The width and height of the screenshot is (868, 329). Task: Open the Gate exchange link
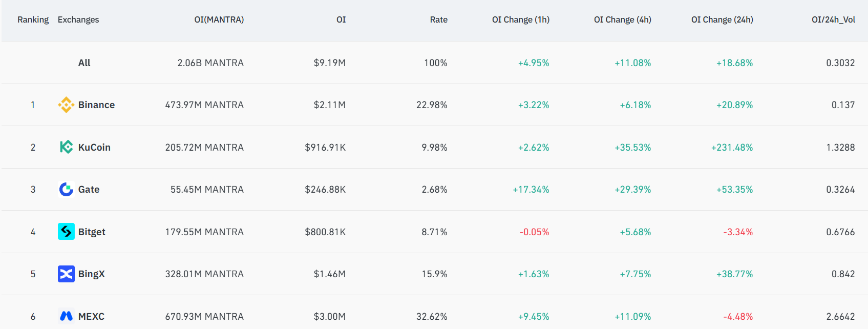[89, 190]
